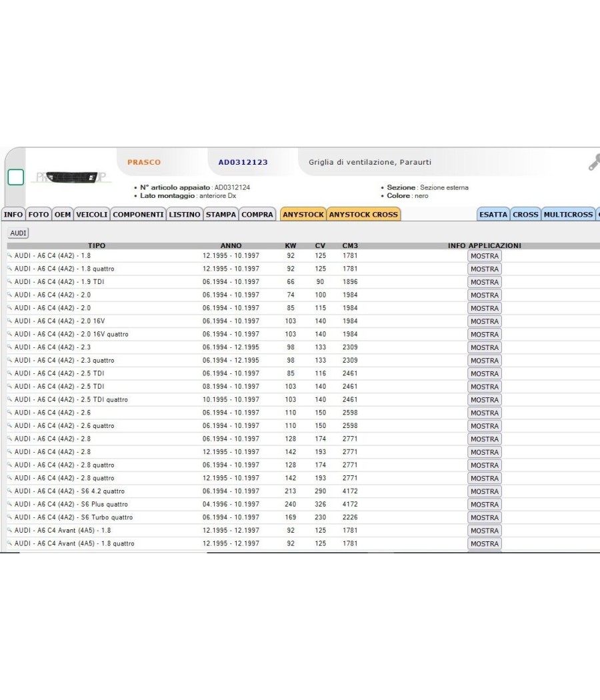The image size is (600, 700).
Task: Click the wrench tool icon
Action: click(x=594, y=163)
